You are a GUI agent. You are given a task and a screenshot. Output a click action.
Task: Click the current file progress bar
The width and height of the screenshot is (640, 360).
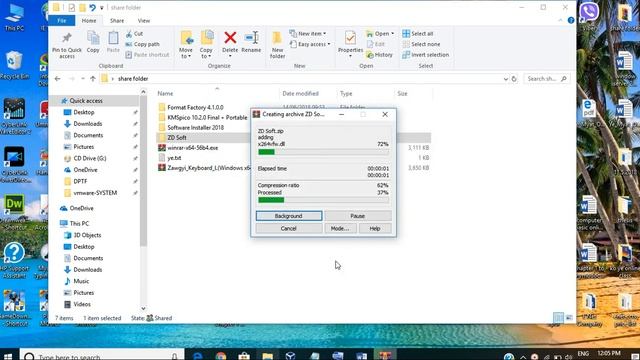323,152
